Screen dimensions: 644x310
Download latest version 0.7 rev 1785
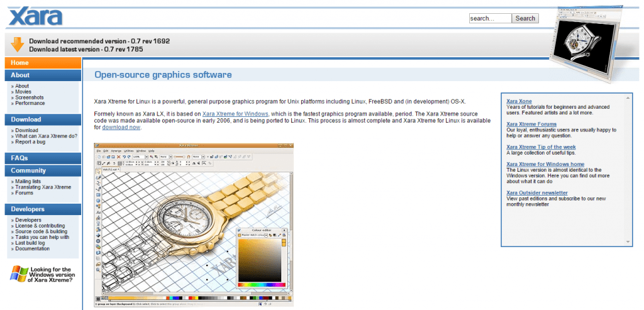86,49
